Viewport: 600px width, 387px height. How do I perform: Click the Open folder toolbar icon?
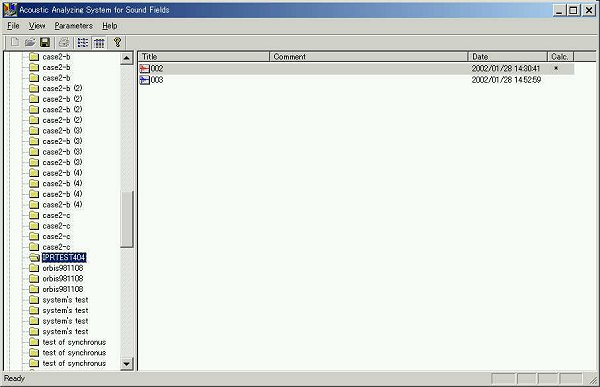(30, 42)
